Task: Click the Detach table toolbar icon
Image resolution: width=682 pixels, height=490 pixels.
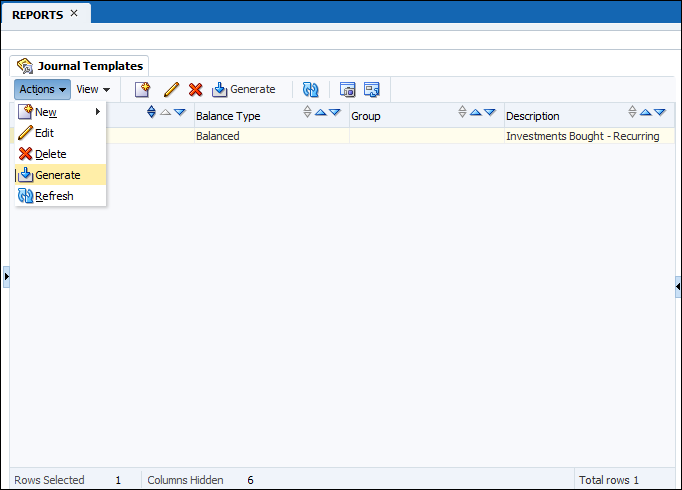Action: click(347, 90)
